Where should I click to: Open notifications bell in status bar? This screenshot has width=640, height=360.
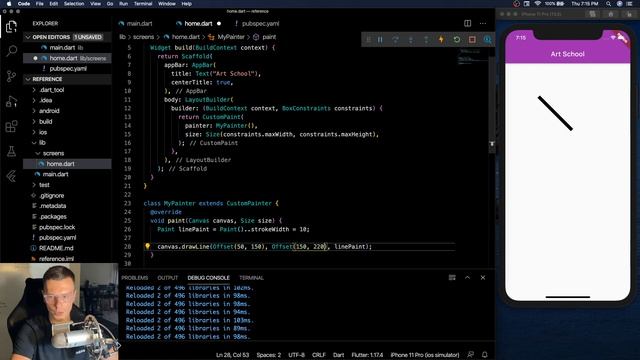pyautogui.click(x=484, y=355)
